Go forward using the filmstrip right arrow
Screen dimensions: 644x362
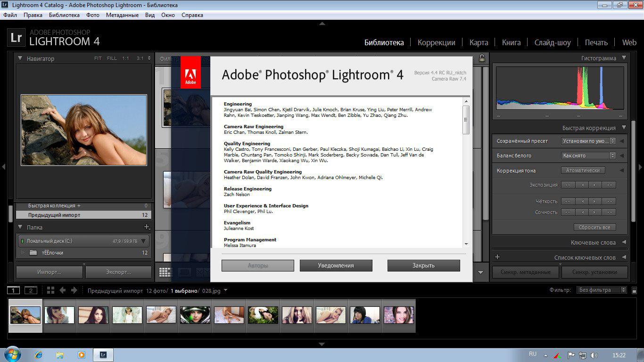click(x=74, y=290)
